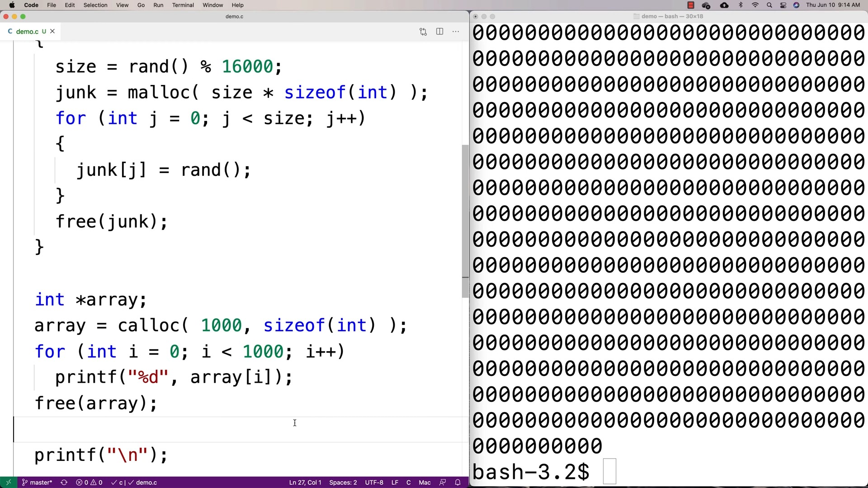Open the Run menu
Image resolution: width=868 pixels, height=488 pixels.
click(x=158, y=5)
